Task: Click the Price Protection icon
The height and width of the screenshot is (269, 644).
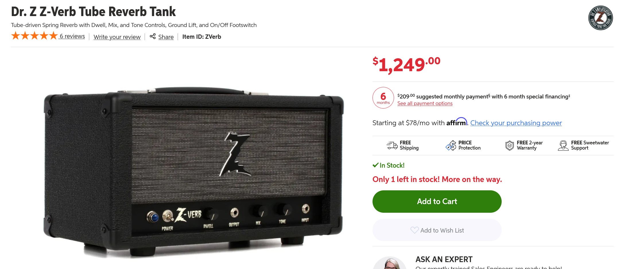Action: coord(451,146)
